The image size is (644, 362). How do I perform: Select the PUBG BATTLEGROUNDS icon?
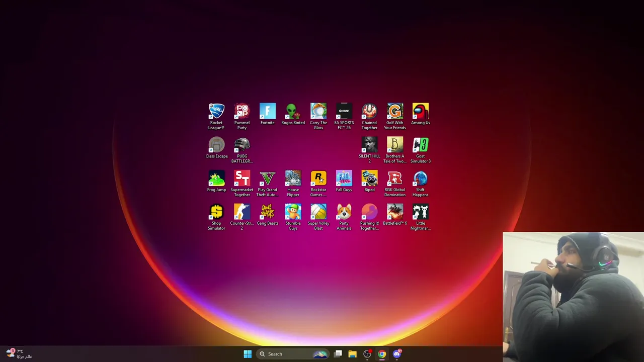click(242, 145)
